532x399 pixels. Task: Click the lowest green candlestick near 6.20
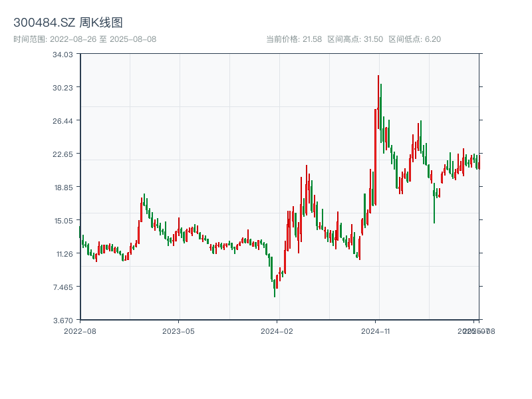pyautogui.click(x=275, y=289)
